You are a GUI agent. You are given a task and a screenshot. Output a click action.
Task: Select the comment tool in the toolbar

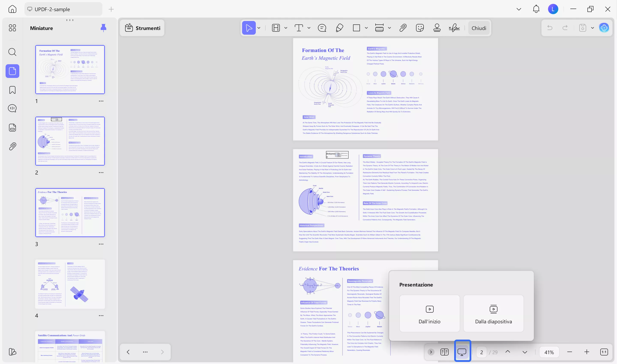(322, 28)
